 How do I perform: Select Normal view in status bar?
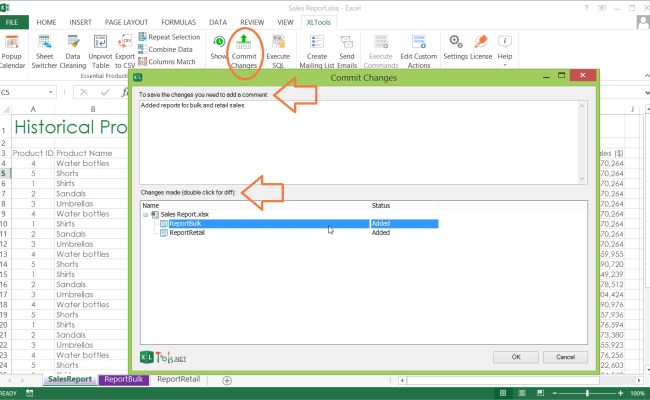[x=503, y=393]
